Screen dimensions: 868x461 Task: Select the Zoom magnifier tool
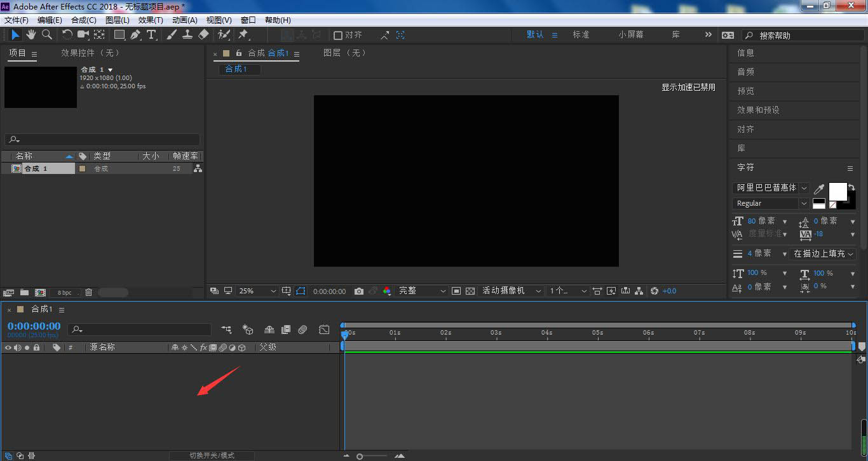click(46, 35)
